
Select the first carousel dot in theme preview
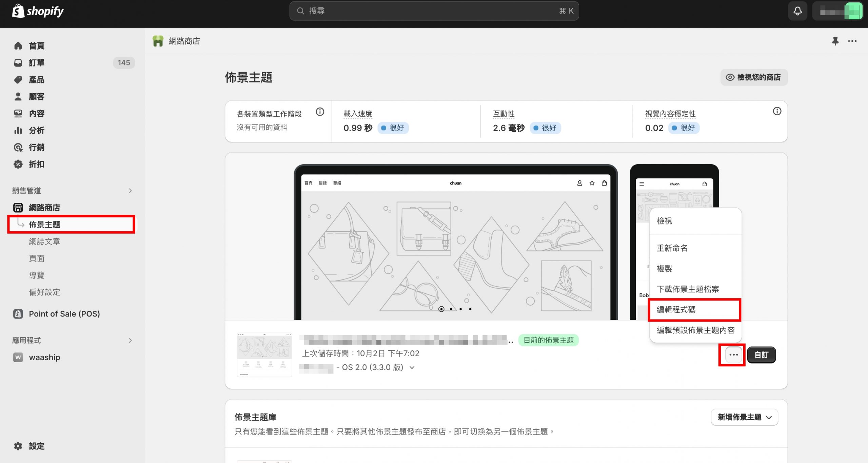(x=441, y=309)
